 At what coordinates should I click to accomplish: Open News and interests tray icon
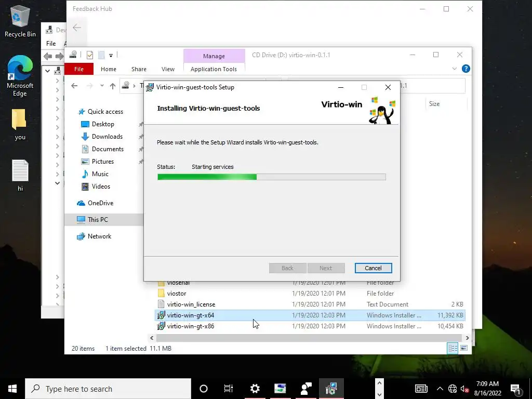coord(421,389)
